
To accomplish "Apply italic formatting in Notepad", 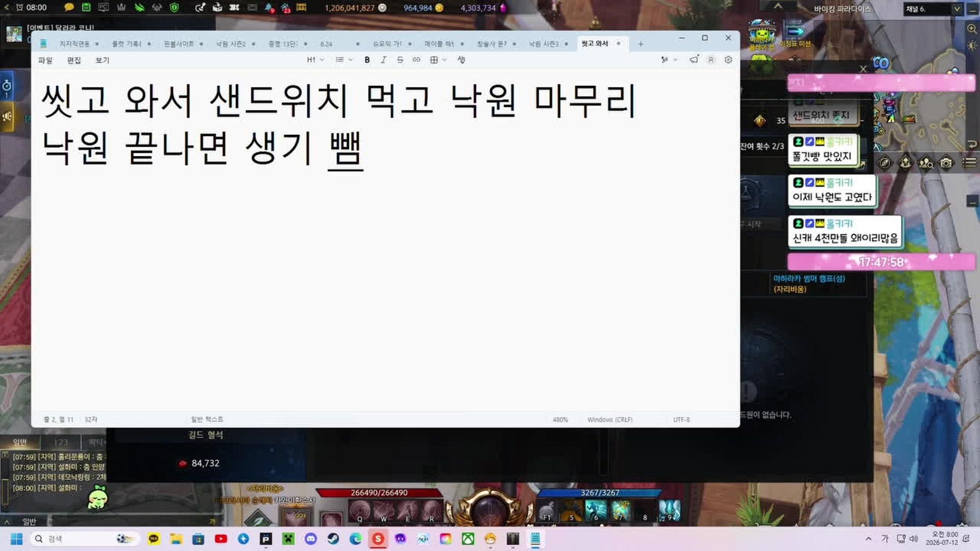I will tap(383, 60).
